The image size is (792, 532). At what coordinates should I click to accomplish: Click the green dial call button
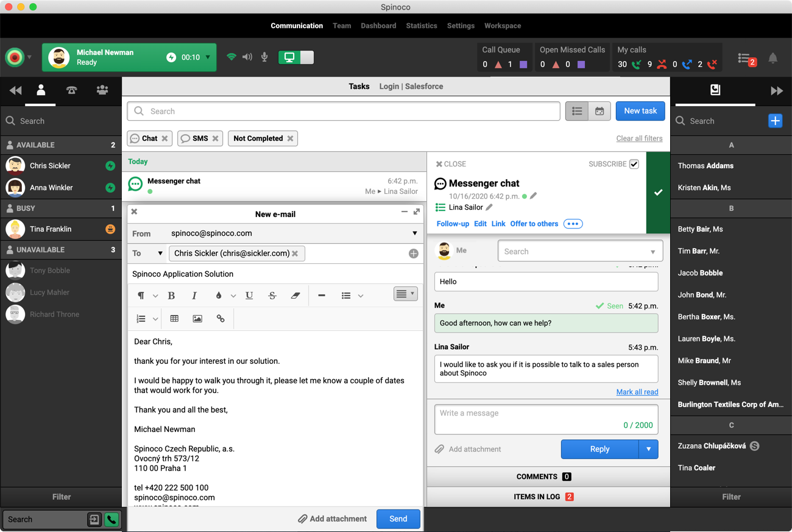(111, 520)
